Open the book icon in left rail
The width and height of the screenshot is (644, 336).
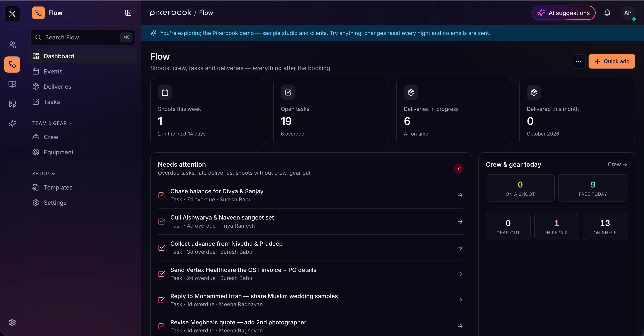coord(12,84)
